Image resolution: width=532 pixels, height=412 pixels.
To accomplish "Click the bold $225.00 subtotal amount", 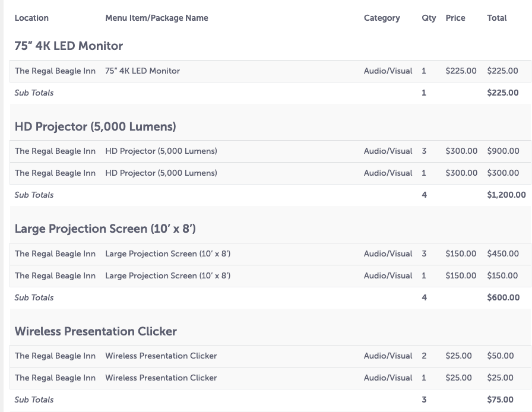I will tap(503, 93).
